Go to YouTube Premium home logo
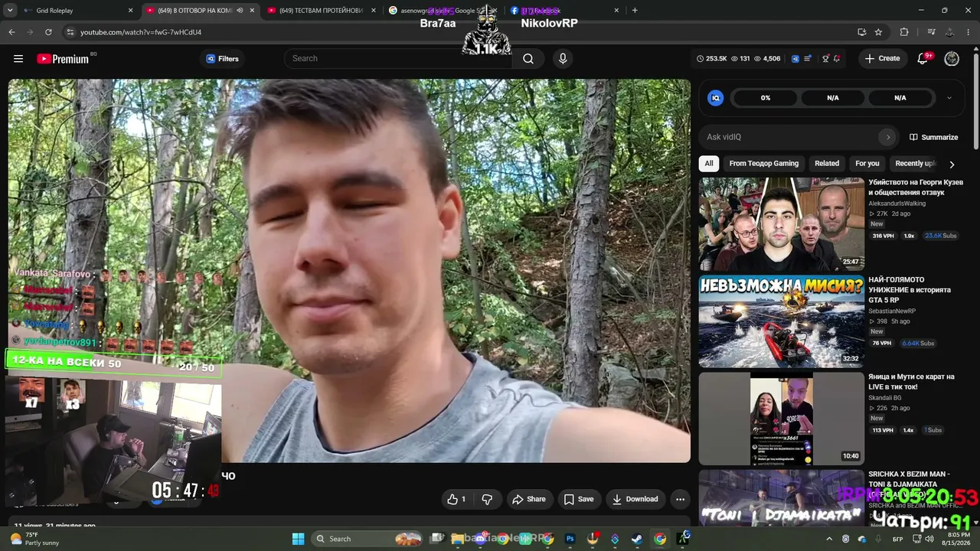The width and height of the screenshot is (980, 551). tap(63, 59)
